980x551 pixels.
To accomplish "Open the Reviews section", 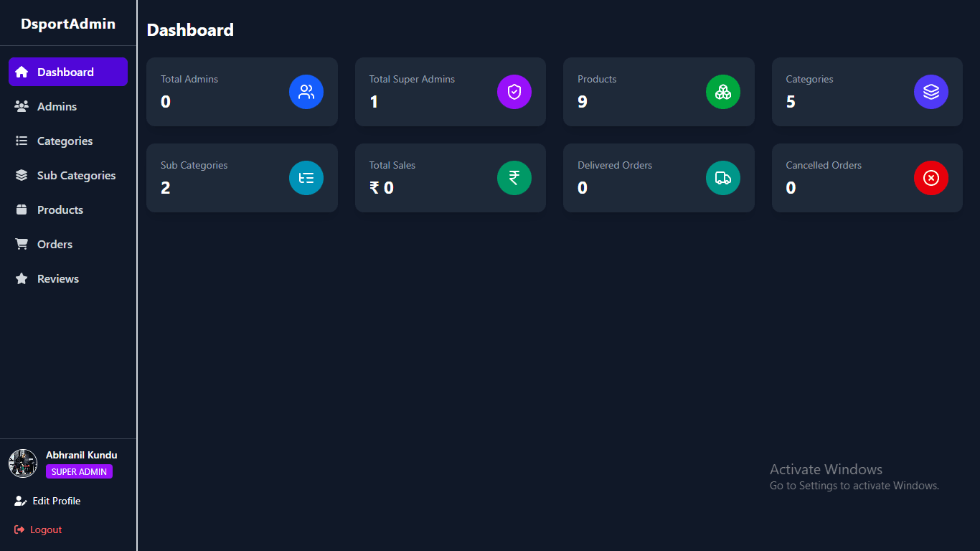I will pos(68,278).
